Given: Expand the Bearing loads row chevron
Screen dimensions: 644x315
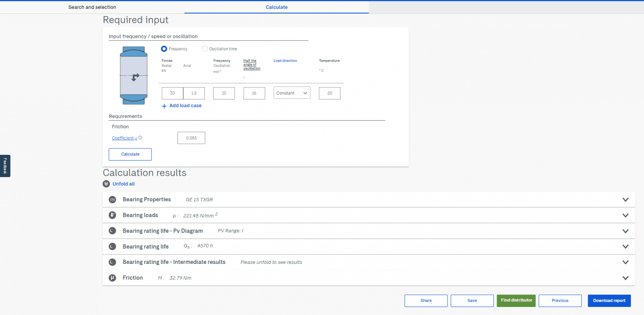Looking at the screenshot, I should [x=625, y=215].
